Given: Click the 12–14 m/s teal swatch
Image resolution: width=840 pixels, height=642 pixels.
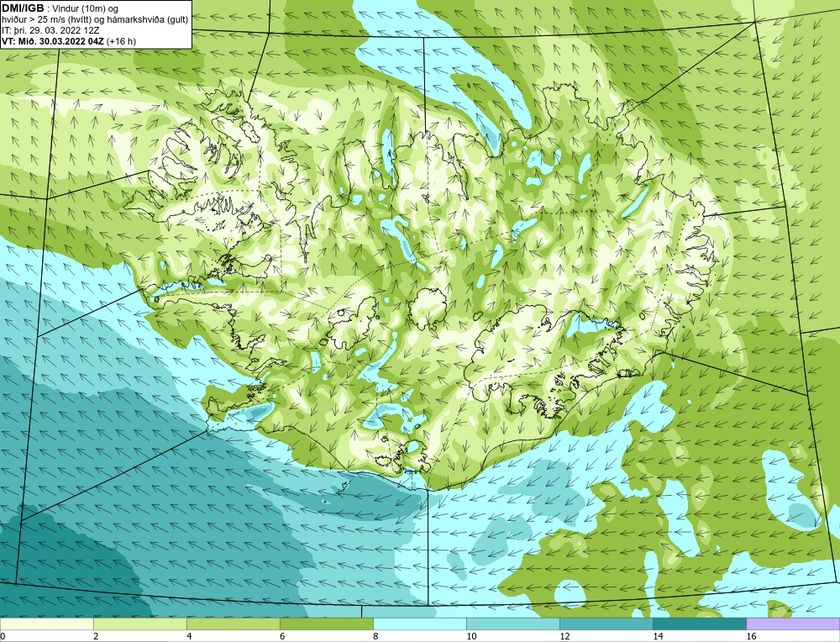Looking at the screenshot, I should tap(606, 624).
